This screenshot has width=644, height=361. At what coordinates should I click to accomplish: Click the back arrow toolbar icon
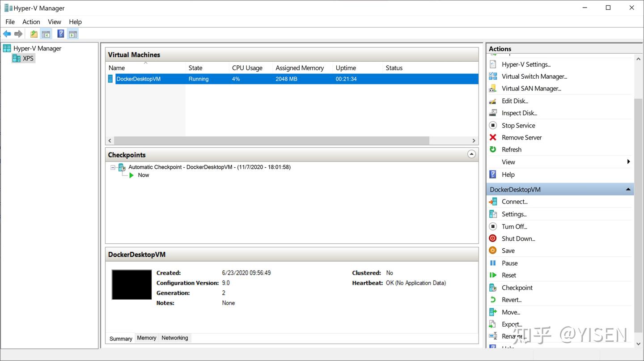7,34
